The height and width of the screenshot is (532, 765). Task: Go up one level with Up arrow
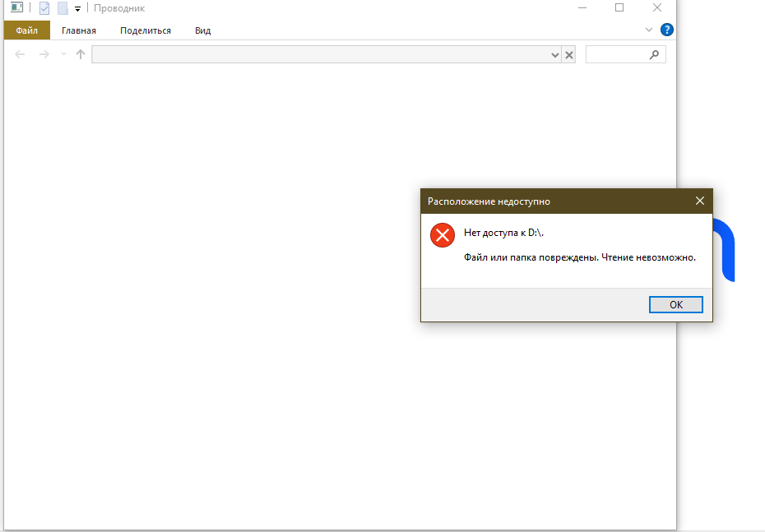(81, 54)
